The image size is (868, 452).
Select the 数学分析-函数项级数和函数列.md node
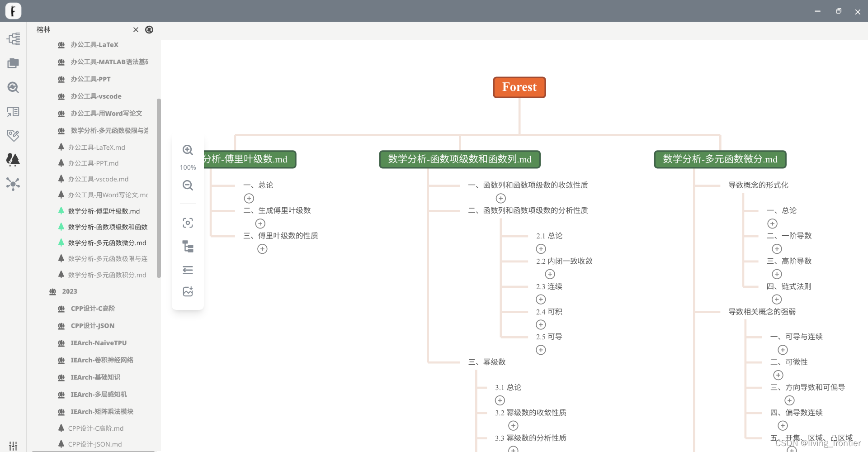pyautogui.click(x=460, y=159)
